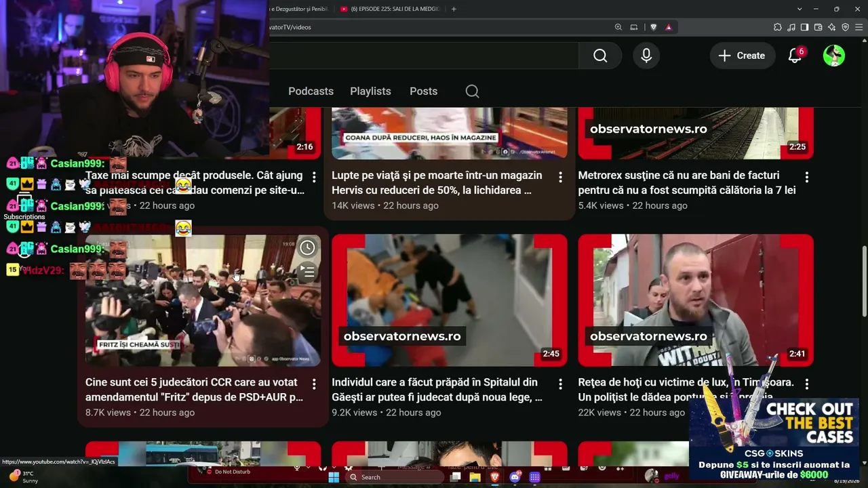
Task: Click the browser address bar URL
Action: (290, 27)
